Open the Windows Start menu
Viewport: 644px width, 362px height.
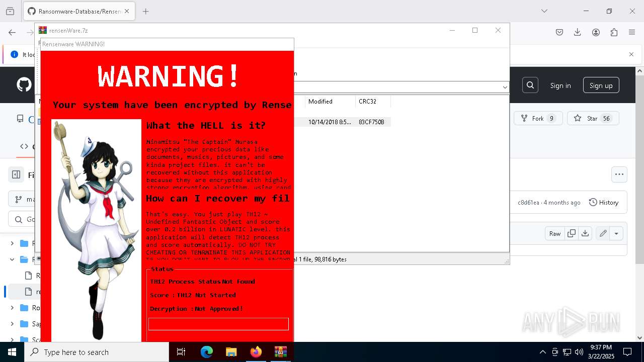pos(12,352)
